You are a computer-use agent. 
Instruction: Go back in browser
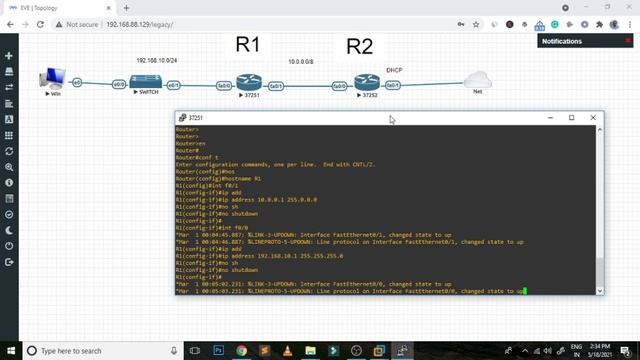pyautogui.click(x=10, y=24)
